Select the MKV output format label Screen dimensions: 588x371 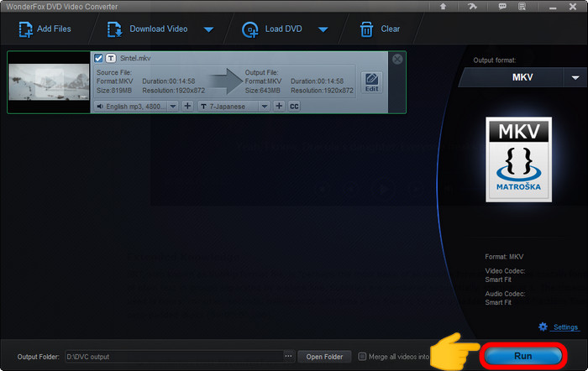point(522,77)
